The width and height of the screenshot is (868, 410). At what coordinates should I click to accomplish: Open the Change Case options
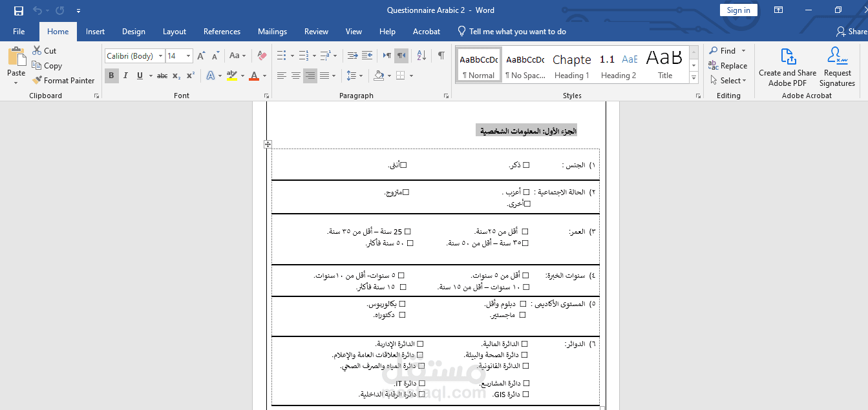(x=237, y=56)
